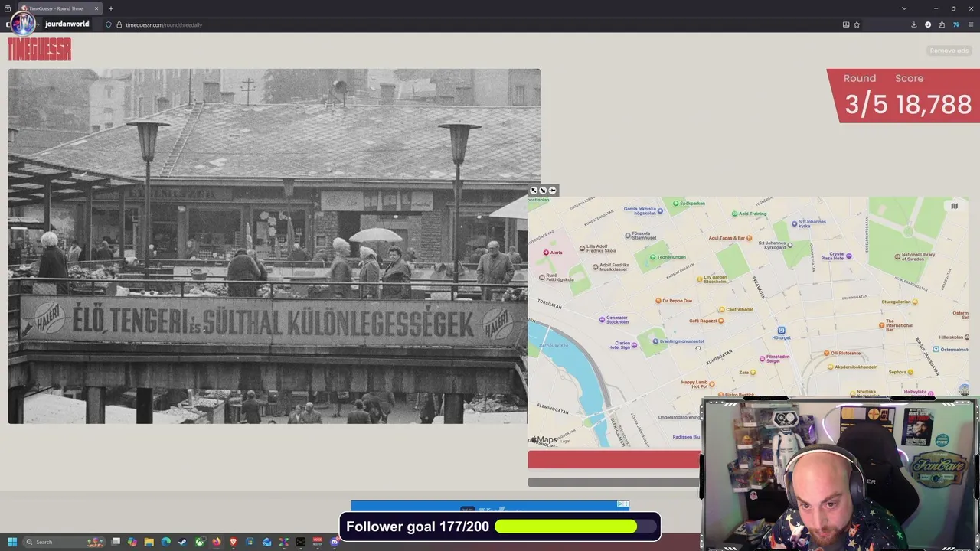980x551 pixels.
Task: Click the first map resize arrow icon
Action: tap(534, 191)
